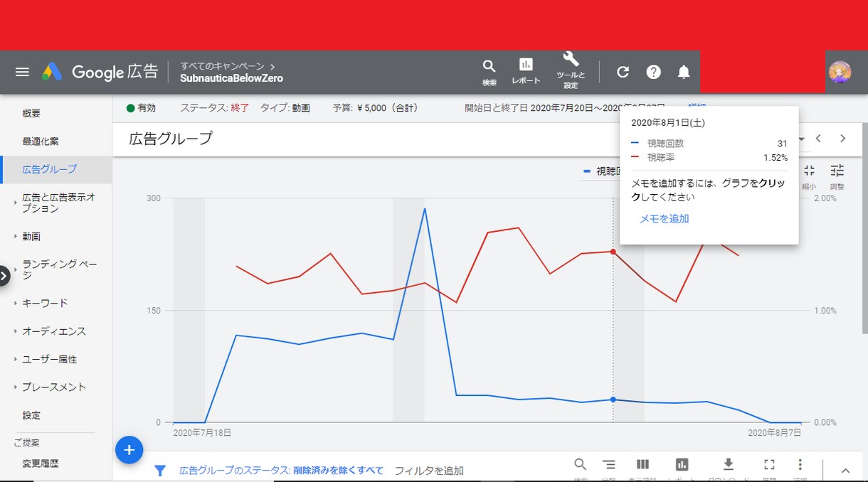Expand ランディング ページ menu item

click(60, 269)
